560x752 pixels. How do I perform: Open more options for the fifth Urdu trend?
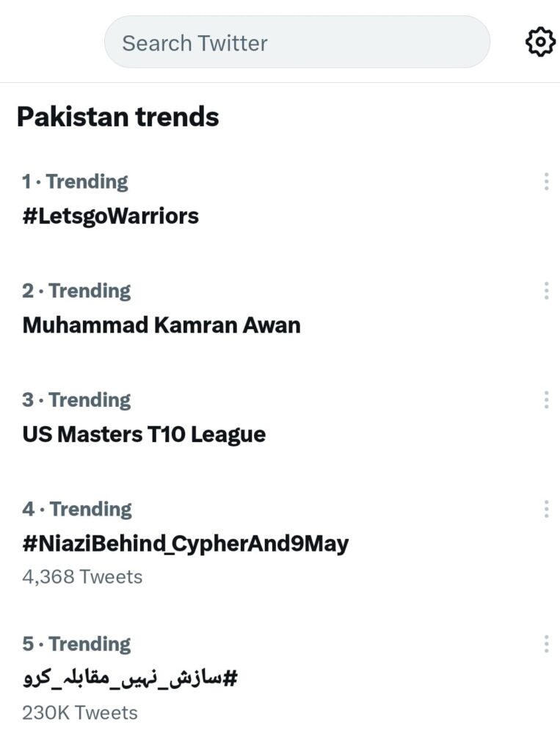(x=546, y=644)
